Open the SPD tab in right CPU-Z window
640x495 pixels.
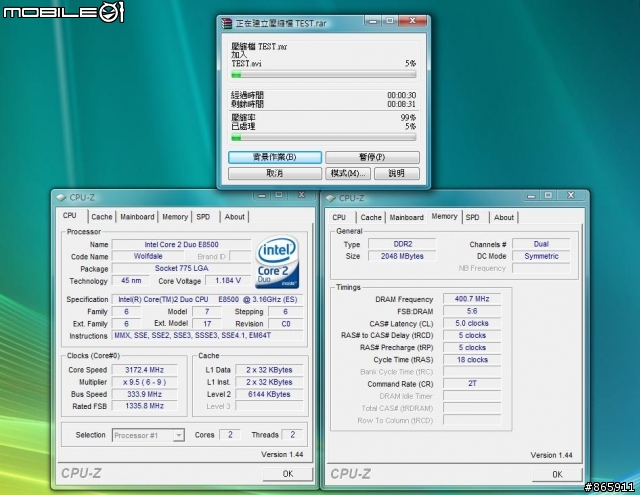(473, 218)
